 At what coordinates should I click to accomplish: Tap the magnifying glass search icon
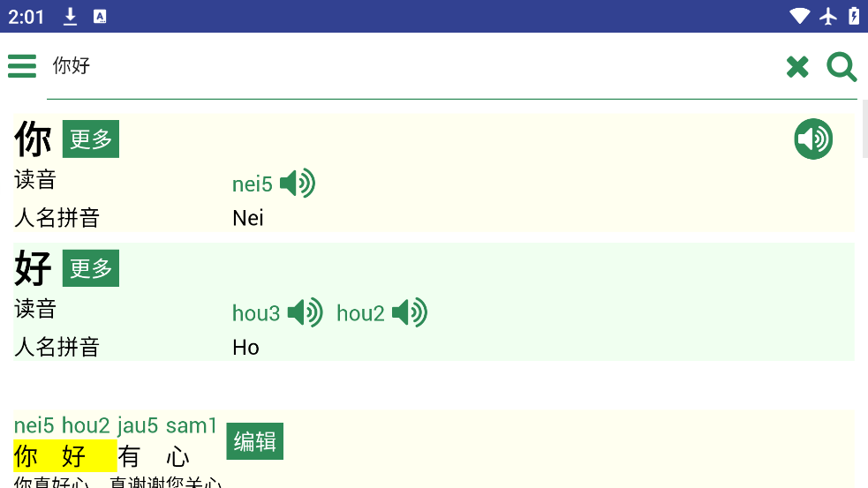pos(842,67)
